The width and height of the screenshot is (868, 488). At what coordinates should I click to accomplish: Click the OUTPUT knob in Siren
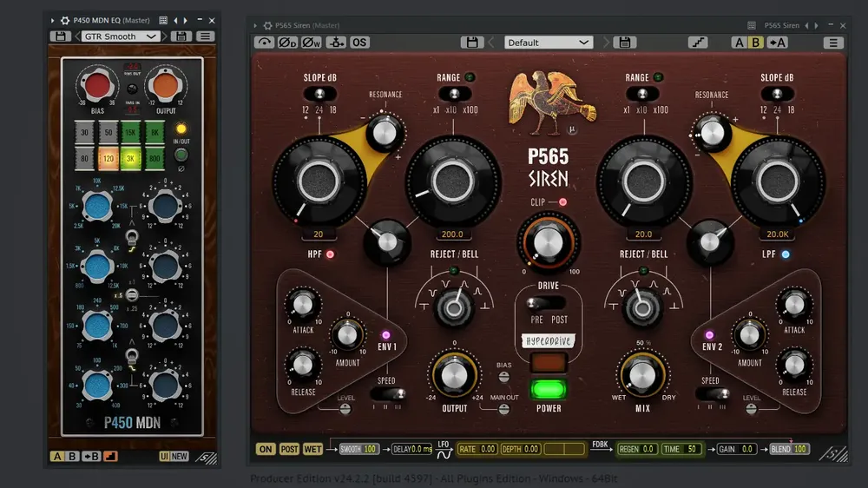454,375
